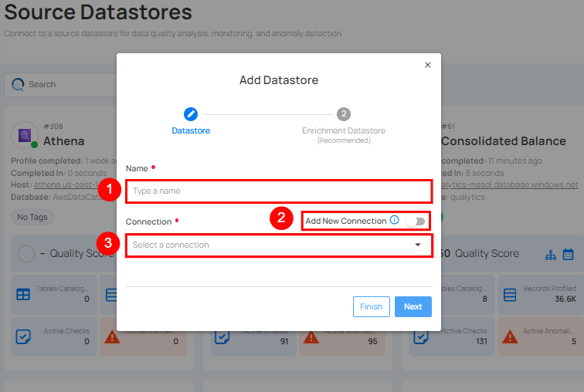Click Athena's Active Checks checkmark icon

click(23, 336)
